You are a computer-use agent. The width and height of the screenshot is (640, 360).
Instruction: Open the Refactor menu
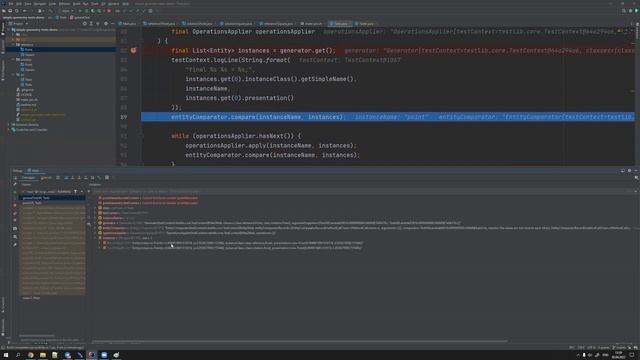tap(64, 4)
